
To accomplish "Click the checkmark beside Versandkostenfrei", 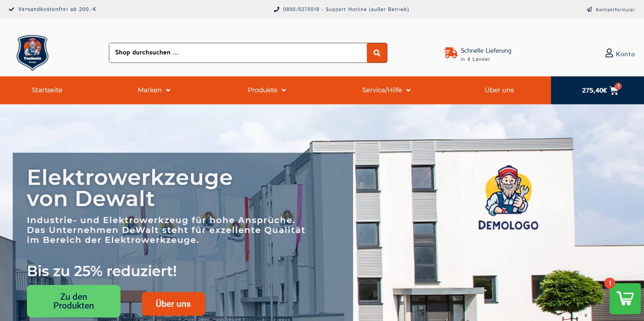I will pos(12,10).
